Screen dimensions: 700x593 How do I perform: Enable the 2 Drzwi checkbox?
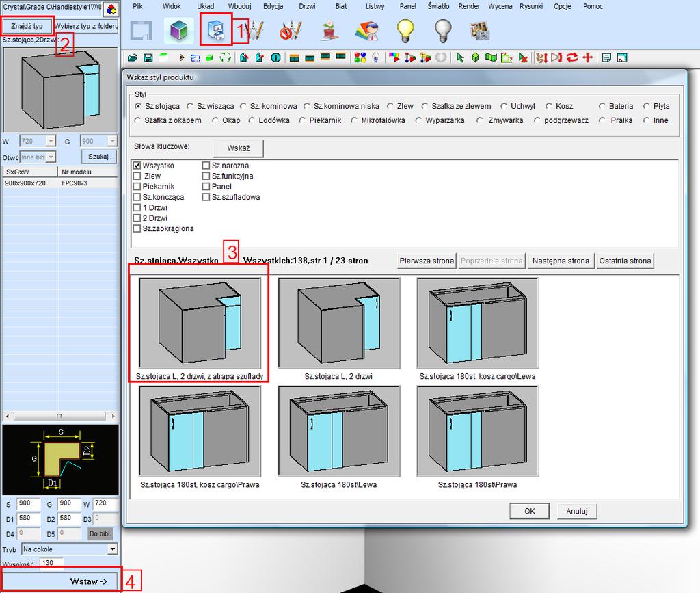pyautogui.click(x=137, y=218)
